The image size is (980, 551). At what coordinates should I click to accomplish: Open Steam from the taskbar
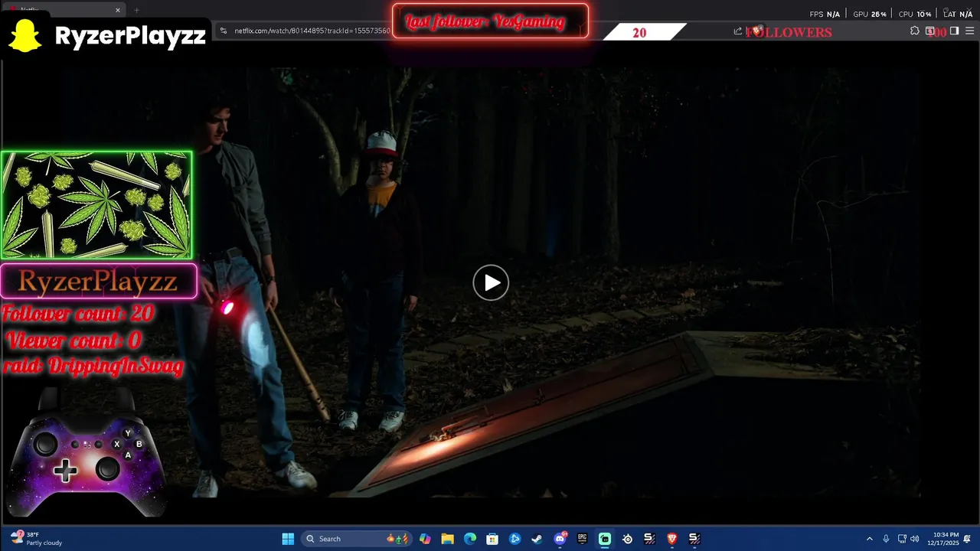(x=537, y=539)
